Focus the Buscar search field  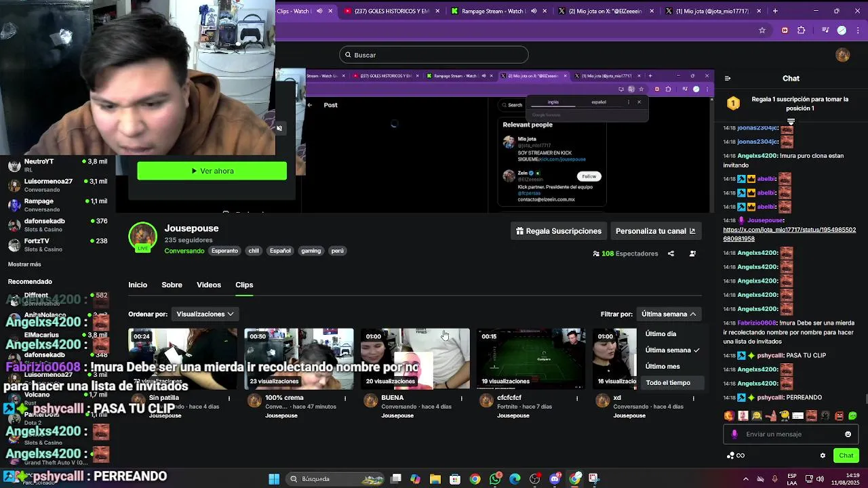434,55
